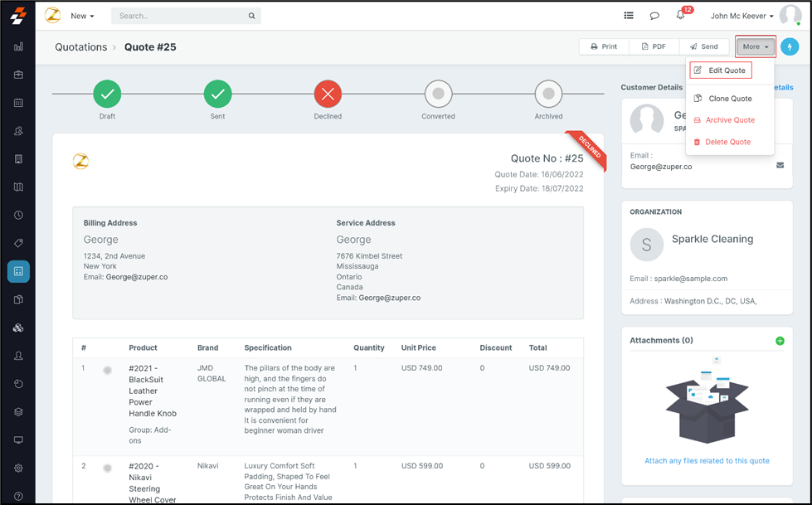Open the highlighted quotations icon in sidebar
The height and width of the screenshot is (505, 812).
point(18,271)
